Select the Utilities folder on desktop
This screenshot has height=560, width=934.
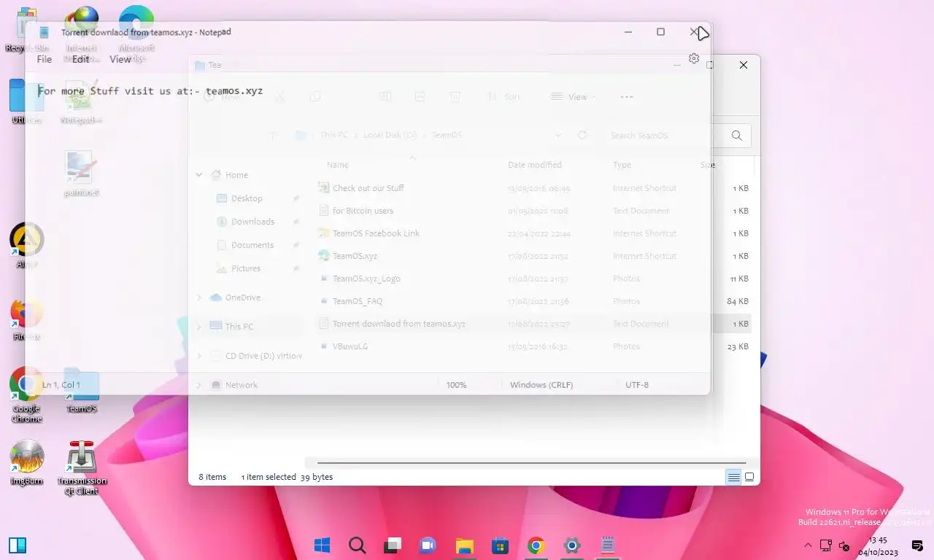[x=26, y=101]
